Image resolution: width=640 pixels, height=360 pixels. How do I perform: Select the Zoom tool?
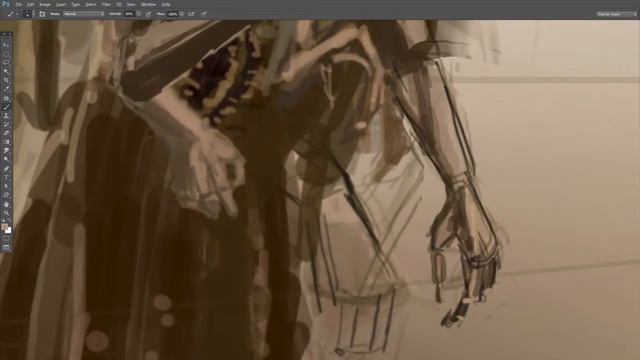coord(6,213)
